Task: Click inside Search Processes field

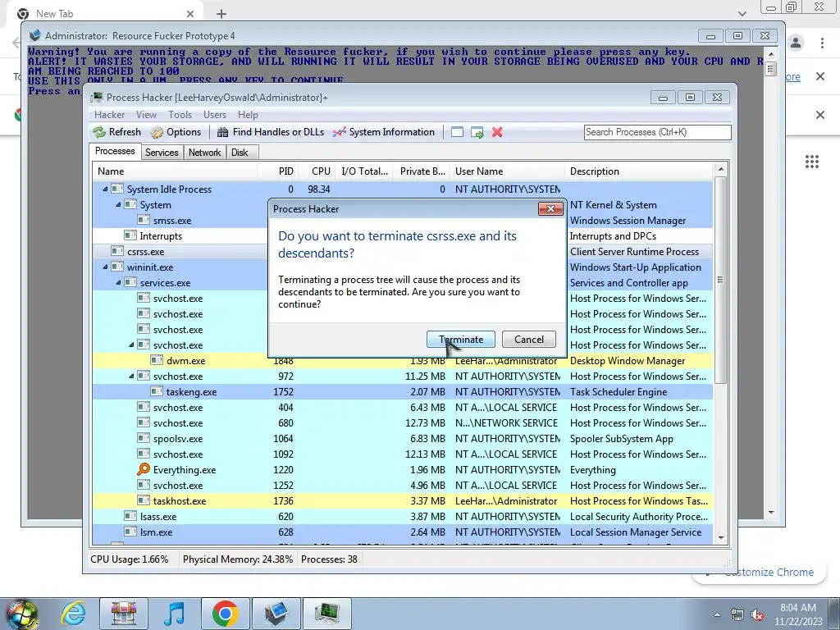Action: 657,132
